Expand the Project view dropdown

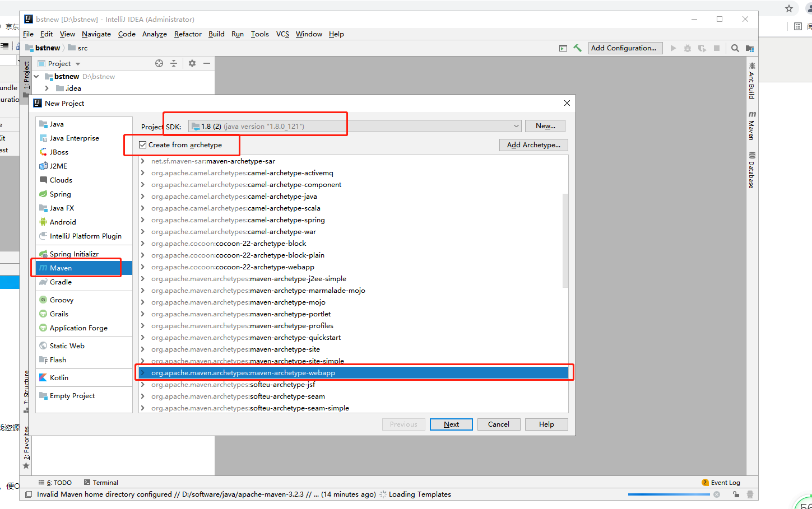click(78, 64)
